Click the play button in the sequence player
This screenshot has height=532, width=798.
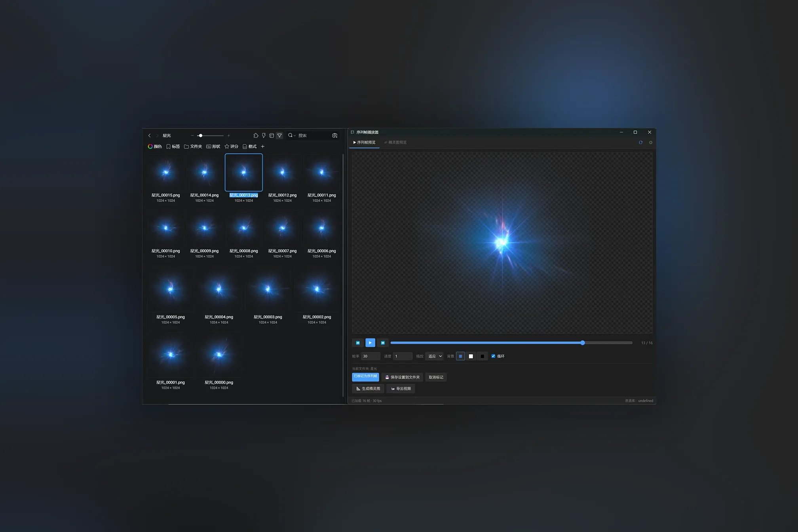(x=370, y=343)
